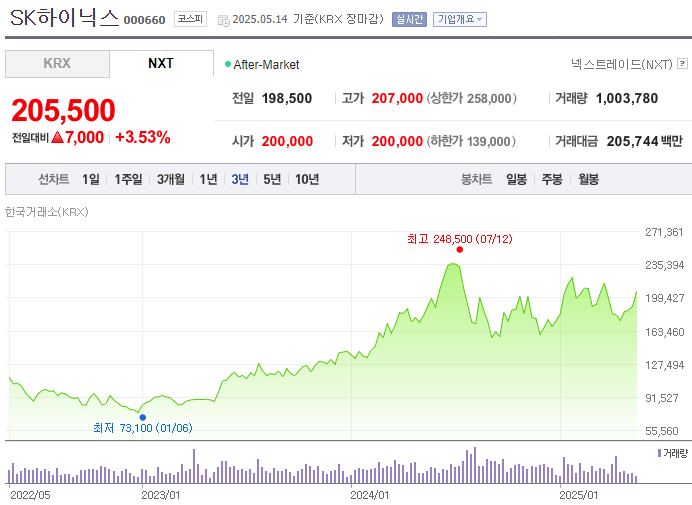Show the 월봉 monthly candle chart
Screen dimensions: 692x505
589,179
